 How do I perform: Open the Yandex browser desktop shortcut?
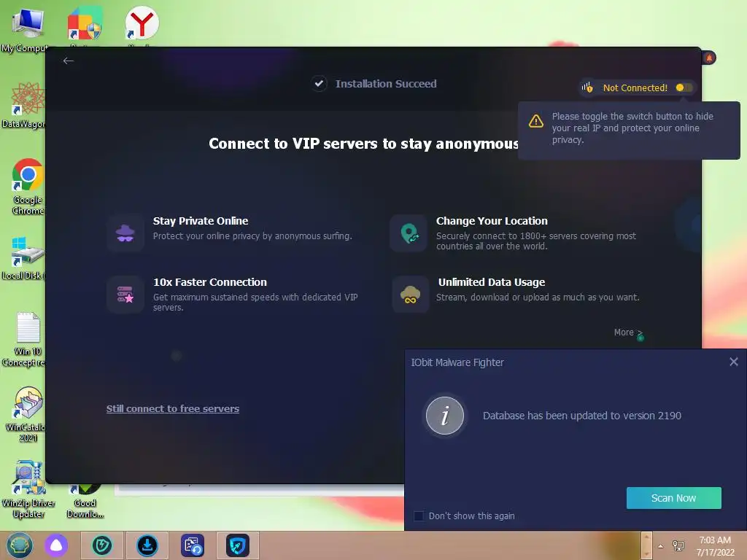click(x=142, y=25)
